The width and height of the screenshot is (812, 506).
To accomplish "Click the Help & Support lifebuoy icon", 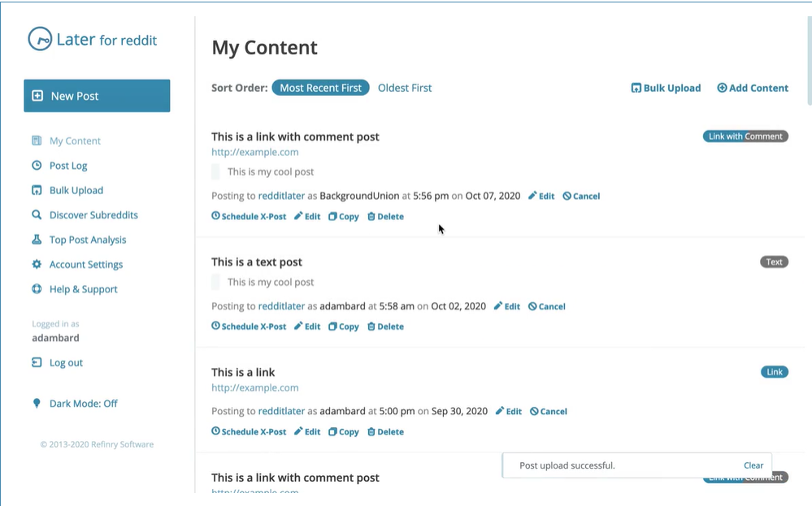I will pos(37,289).
